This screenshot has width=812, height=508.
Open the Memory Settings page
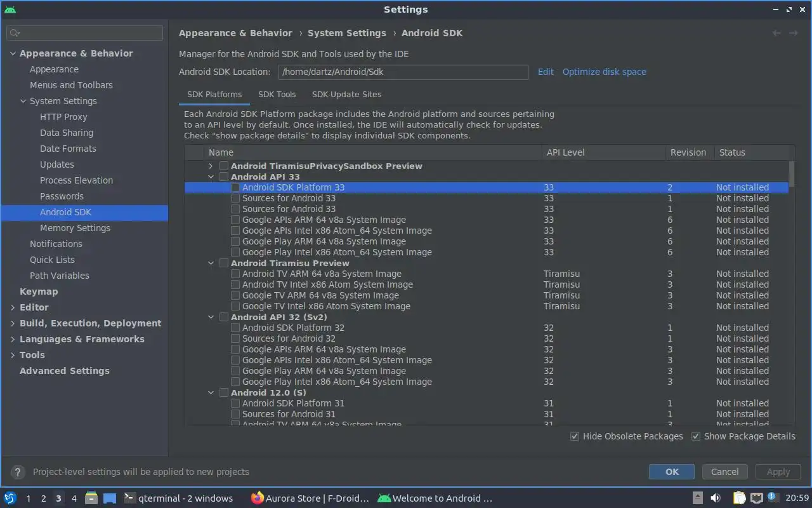pyautogui.click(x=75, y=228)
